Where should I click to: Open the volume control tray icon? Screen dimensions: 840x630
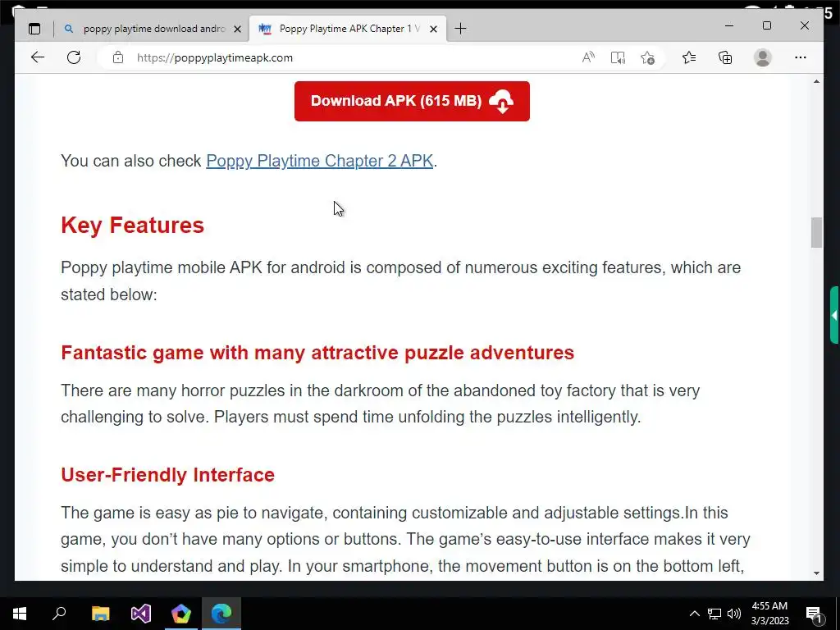[x=734, y=614]
